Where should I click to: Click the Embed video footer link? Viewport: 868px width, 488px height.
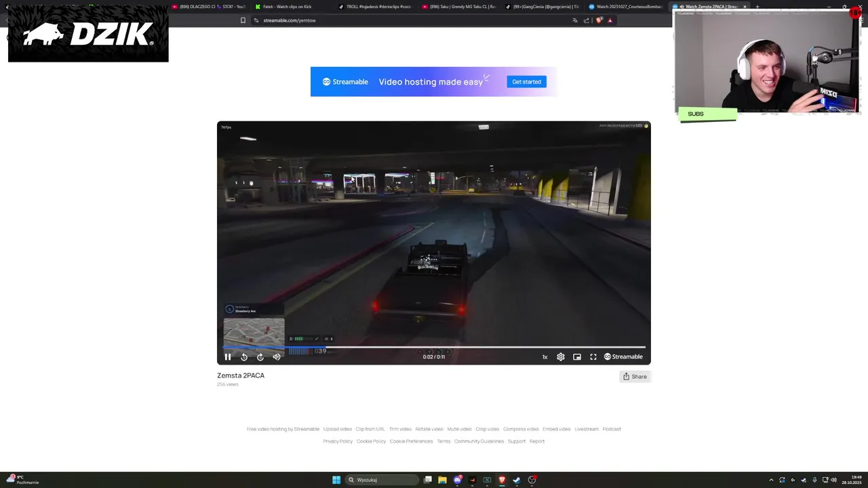click(557, 429)
